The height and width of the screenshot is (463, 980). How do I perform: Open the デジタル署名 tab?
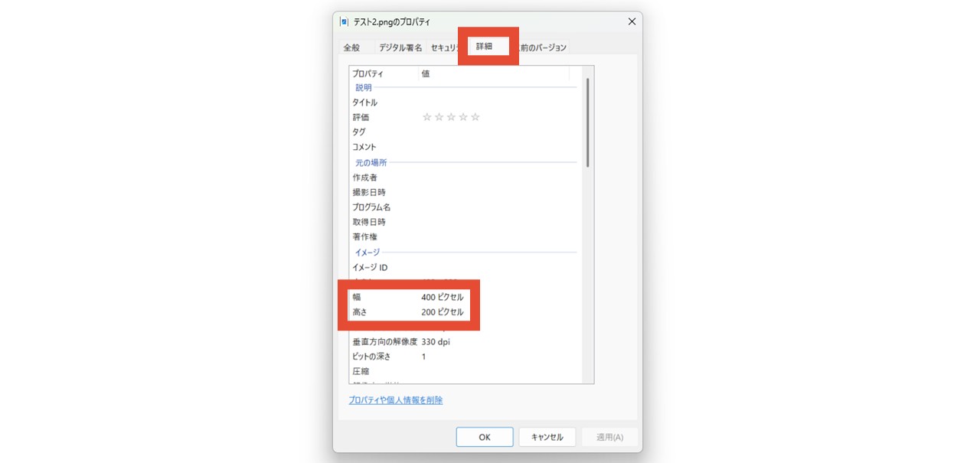[400, 47]
